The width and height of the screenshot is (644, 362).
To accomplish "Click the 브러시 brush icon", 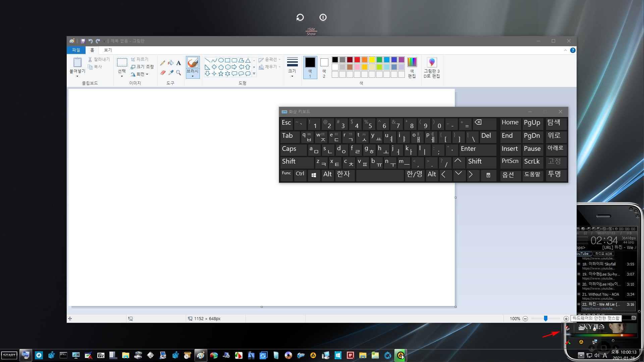I will [x=193, y=62].
